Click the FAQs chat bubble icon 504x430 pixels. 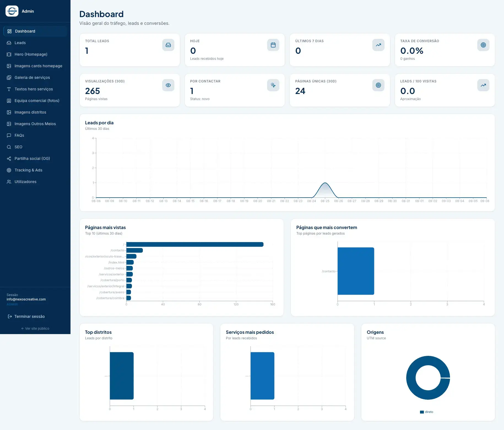(x=9, y=135)
